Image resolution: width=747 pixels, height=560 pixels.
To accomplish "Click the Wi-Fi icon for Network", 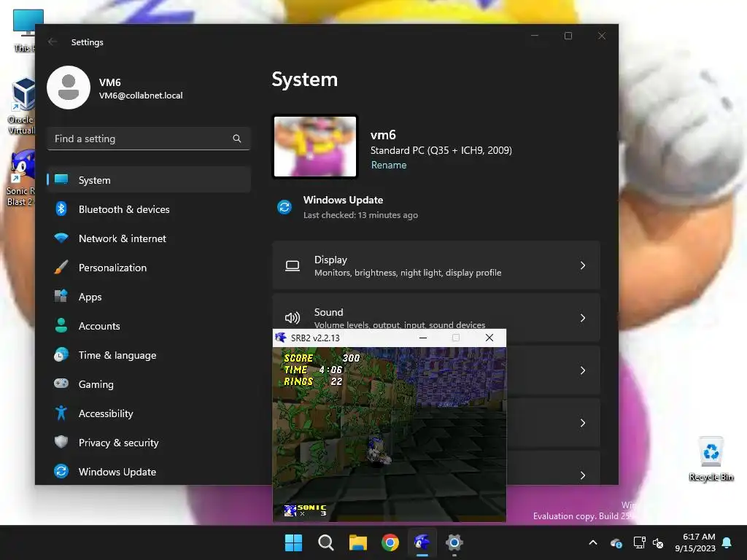I will coord(61,238).
